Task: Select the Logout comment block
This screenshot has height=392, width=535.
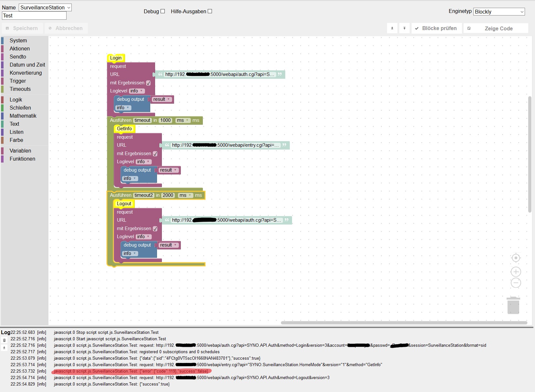Action: point(124,204)
